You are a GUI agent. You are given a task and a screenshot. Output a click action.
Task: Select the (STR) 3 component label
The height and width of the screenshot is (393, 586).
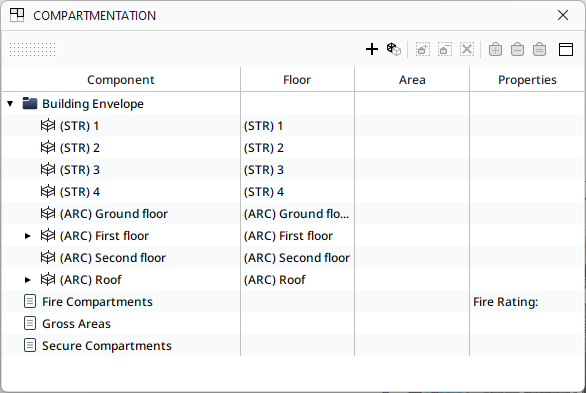click(x=80, y=170)
